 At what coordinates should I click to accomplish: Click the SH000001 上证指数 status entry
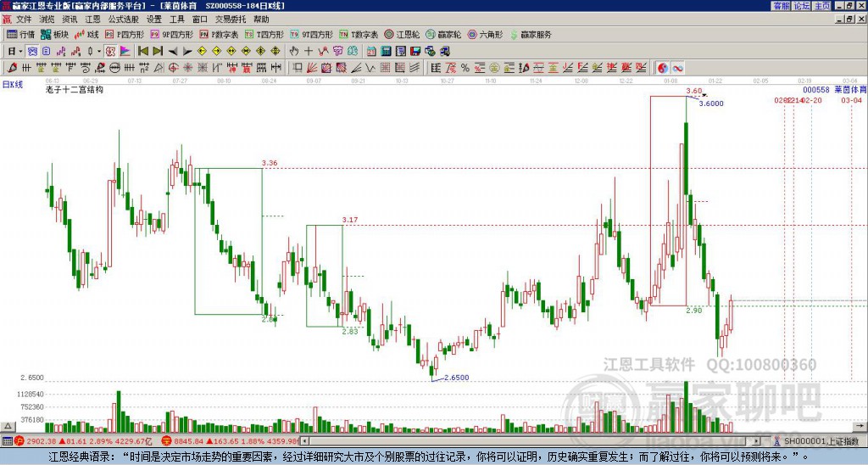(x=821, y=441)
